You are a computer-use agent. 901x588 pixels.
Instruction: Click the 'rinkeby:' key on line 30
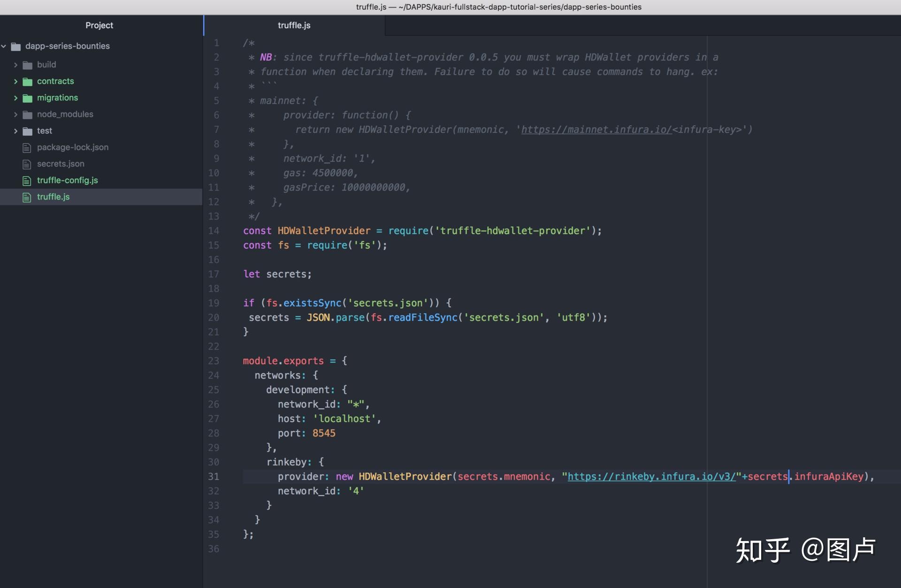(x=289, y=462)
